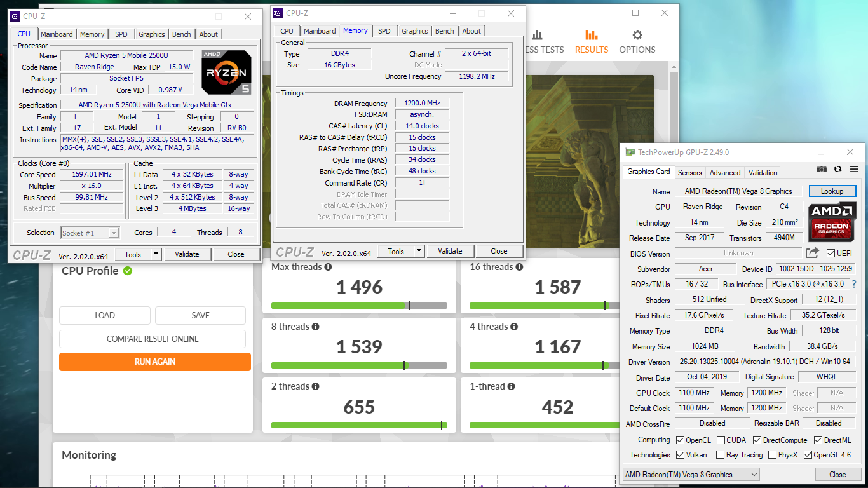Open Tools dropdown arrow in CPU-Z Memory window

pyautogui.click(x=419, y=251)
